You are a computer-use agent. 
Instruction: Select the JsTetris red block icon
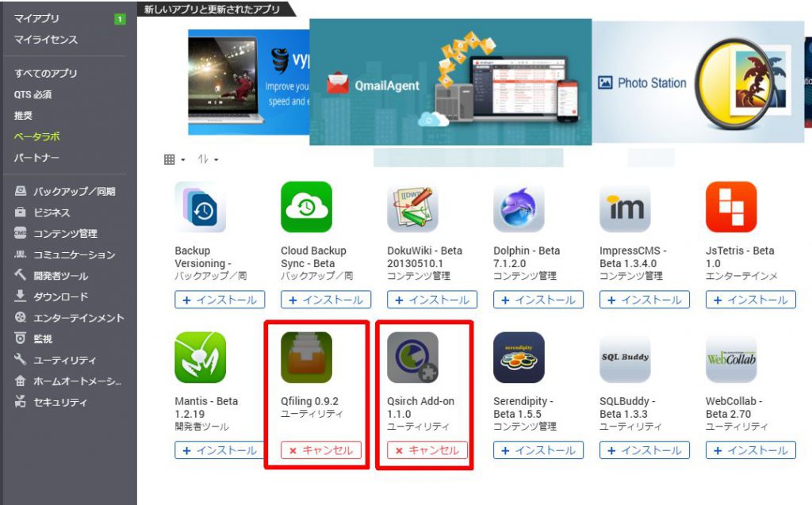pos(731,207)
